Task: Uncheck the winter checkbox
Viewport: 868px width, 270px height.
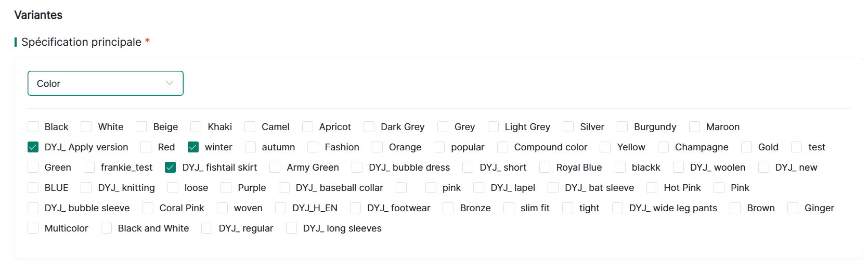Action: [x=193, y=147]
